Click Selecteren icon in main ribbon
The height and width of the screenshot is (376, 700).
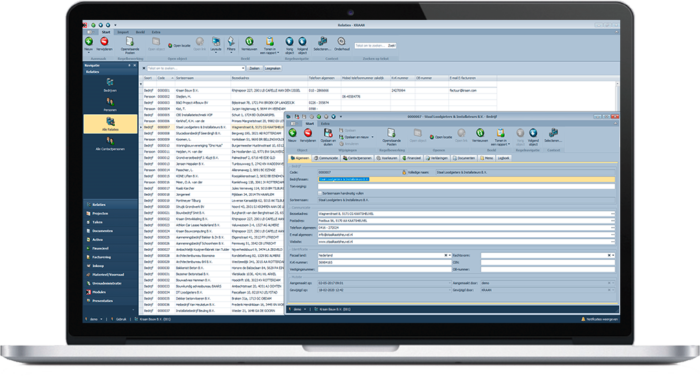(322, 42)
